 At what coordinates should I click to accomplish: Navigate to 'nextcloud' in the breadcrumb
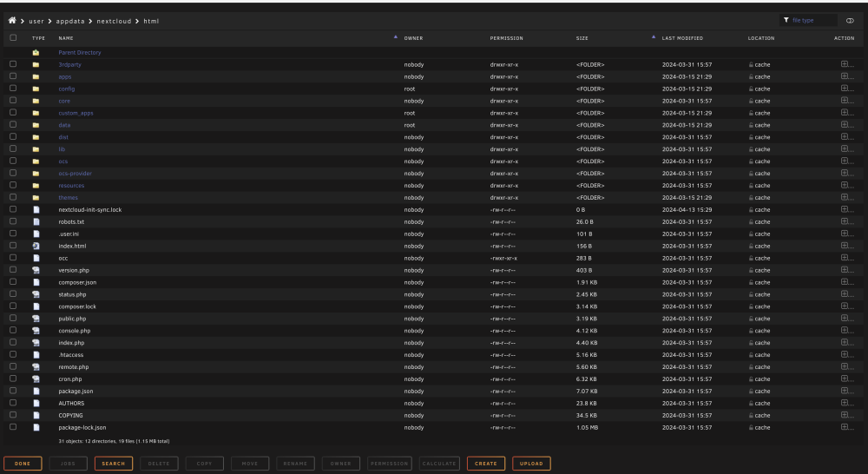pyautogui.click(x=114, y=21)
